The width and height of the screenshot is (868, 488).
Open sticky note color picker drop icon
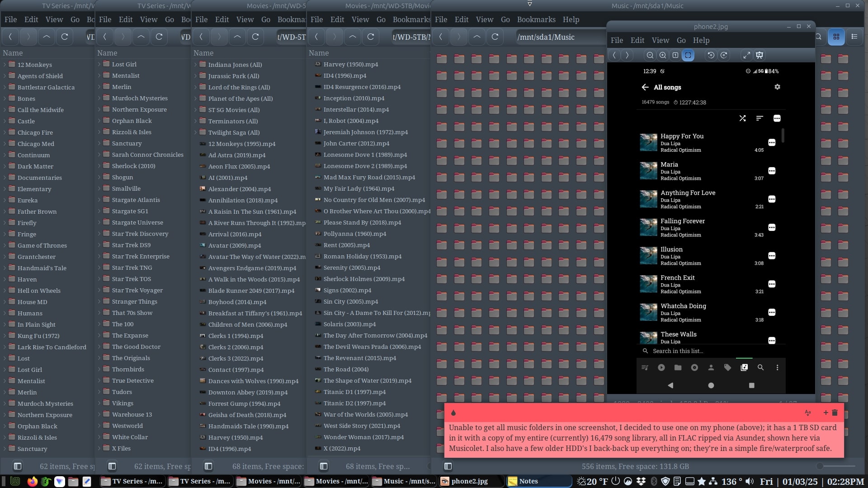(453, 413)
